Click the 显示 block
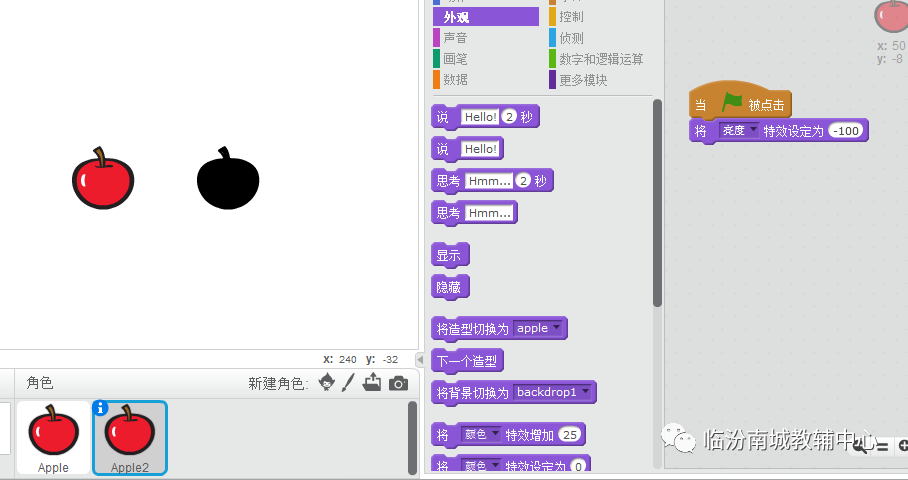908x480 pixels. [449, 255]
